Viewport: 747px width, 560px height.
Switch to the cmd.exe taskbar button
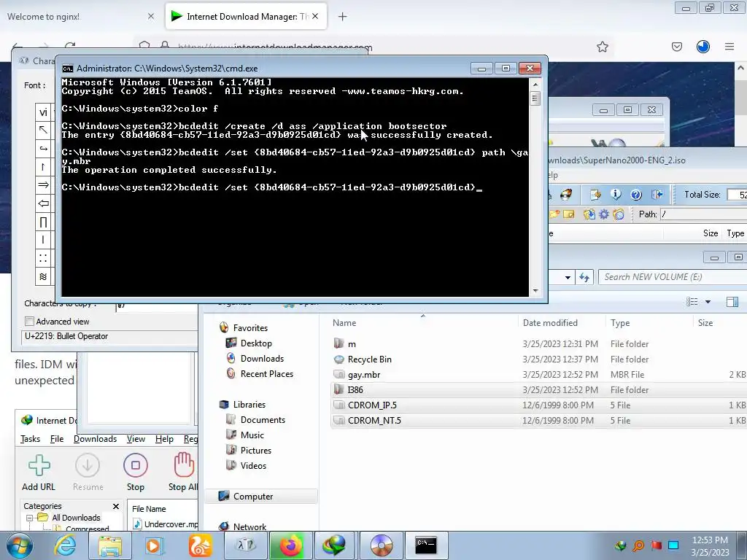coord(426,545)
